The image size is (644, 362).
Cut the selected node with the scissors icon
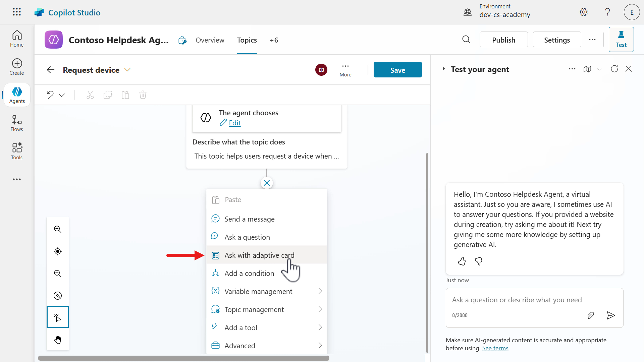pyautogui.click(x=90, y=95)
